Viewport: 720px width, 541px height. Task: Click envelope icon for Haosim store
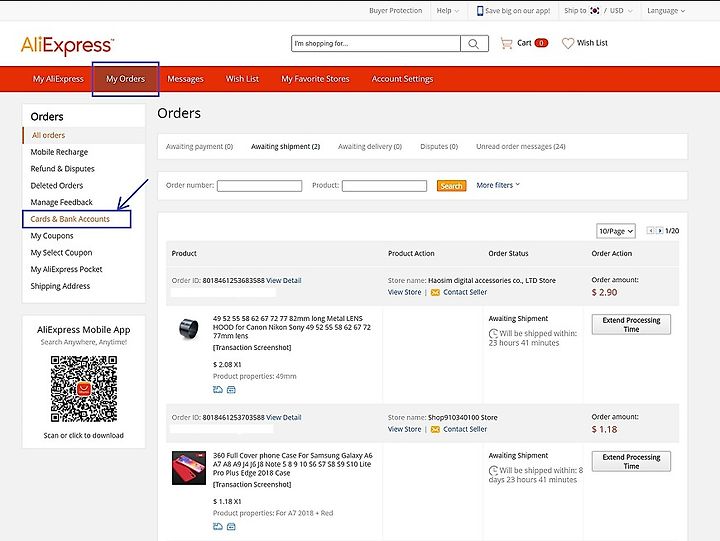point(435,293)
